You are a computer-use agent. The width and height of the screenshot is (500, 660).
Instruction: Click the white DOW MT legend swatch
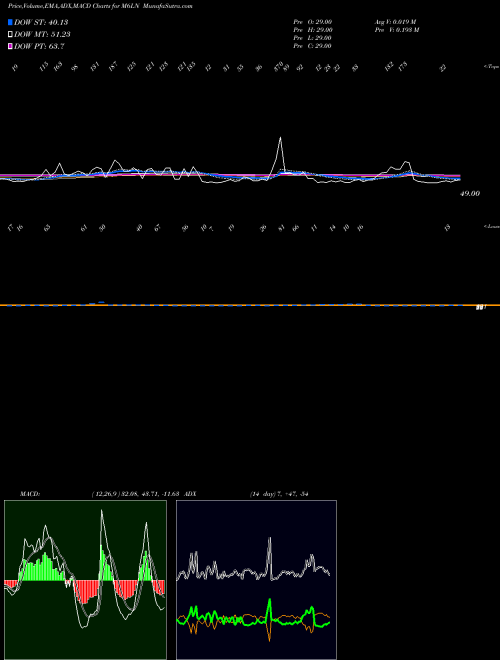click(10, 35)
